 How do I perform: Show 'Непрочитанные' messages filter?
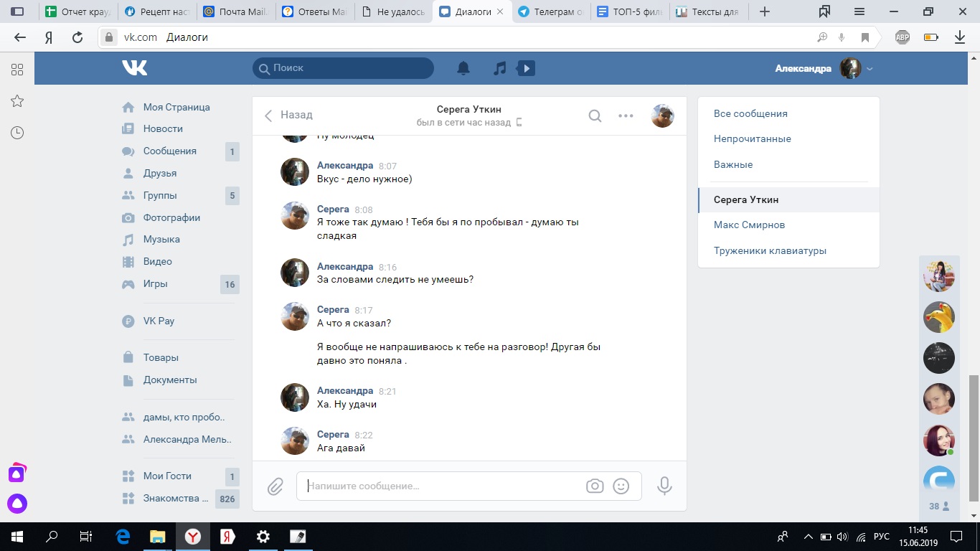(753, 138)
